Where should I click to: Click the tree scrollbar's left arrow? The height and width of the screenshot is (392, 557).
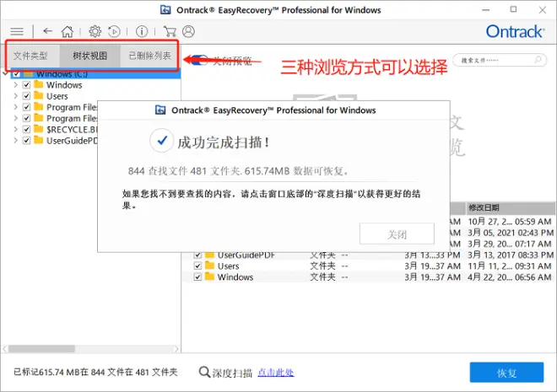[5, 349]
